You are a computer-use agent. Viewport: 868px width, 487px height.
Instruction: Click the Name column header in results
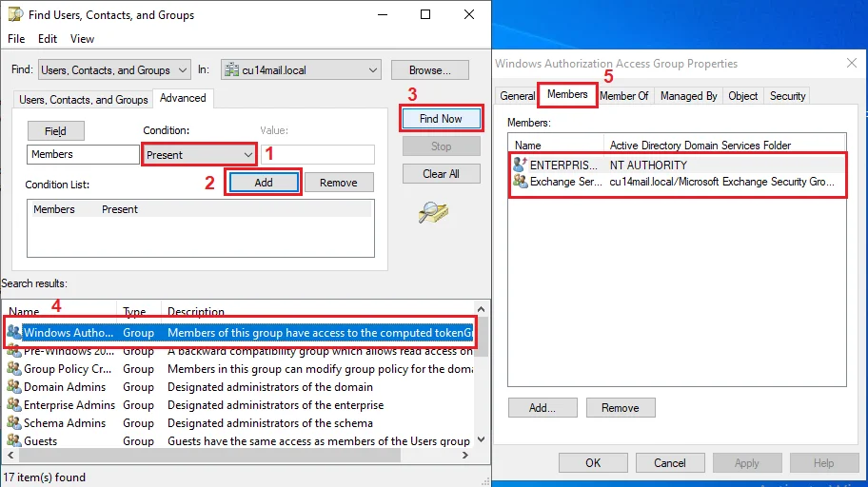point(60,311)
